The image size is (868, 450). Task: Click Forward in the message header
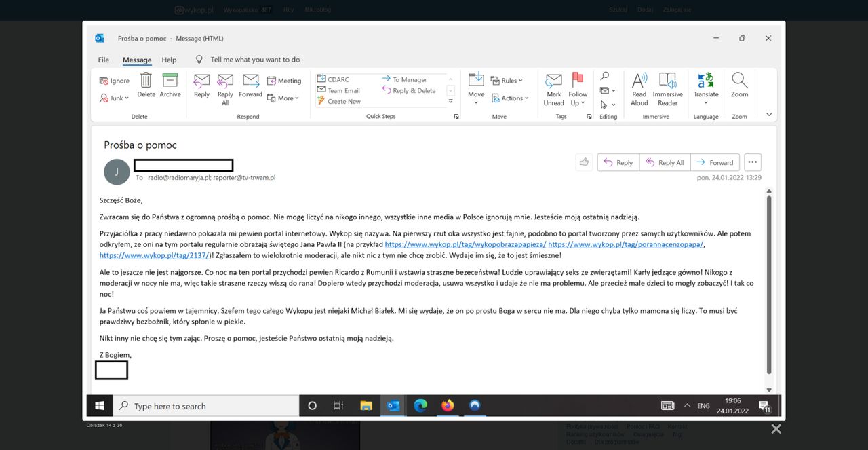[x=715, y=162]
